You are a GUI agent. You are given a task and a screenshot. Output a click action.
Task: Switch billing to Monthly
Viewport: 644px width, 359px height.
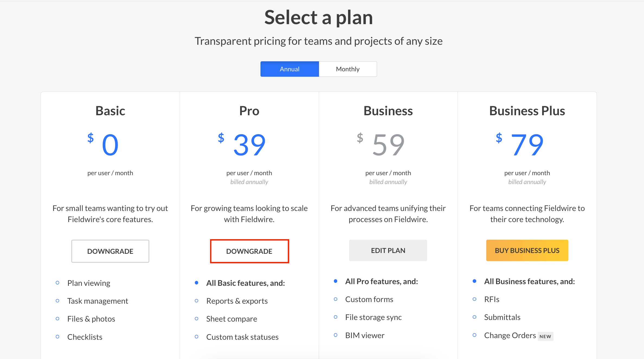(x=348, y=69)
